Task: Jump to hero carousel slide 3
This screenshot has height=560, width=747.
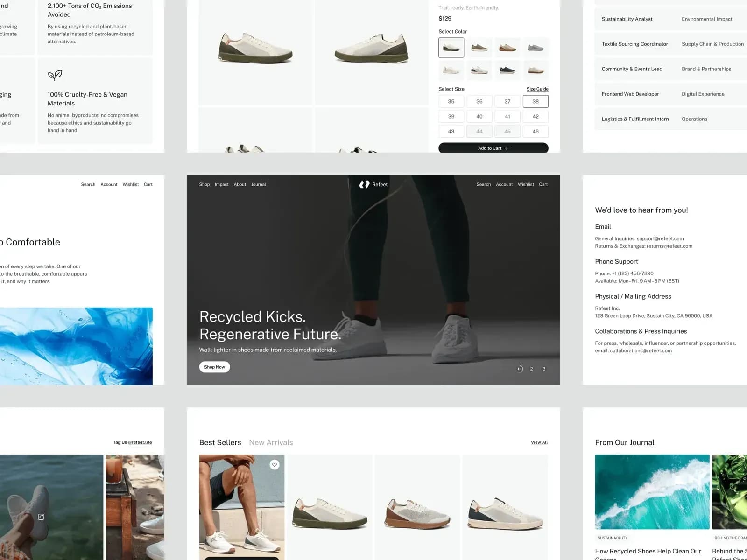Action: [544, 369]
